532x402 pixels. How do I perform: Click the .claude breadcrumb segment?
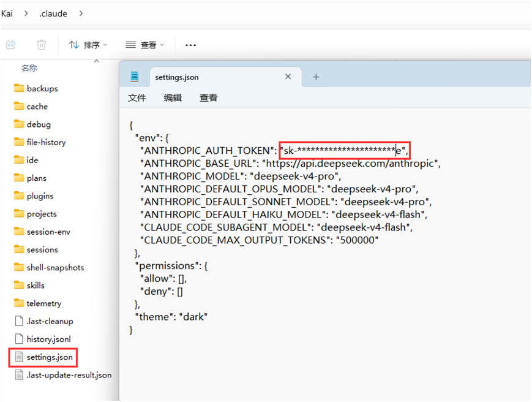pyautogui.click(x=53, y=13)
